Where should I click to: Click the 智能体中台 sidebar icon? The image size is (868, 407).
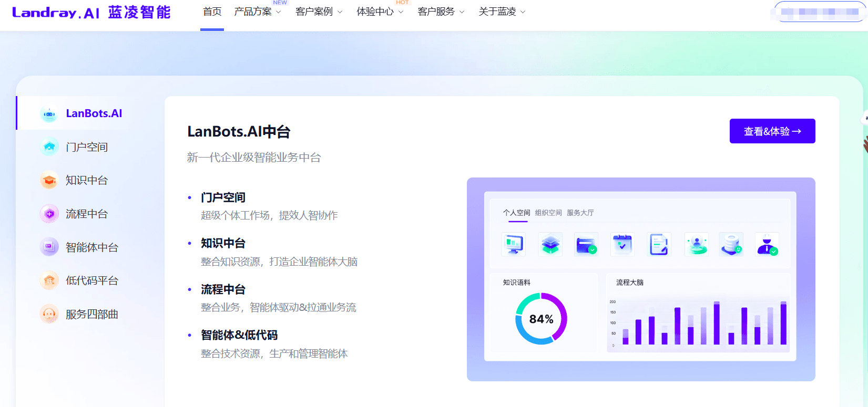click(x=49, y=247)
